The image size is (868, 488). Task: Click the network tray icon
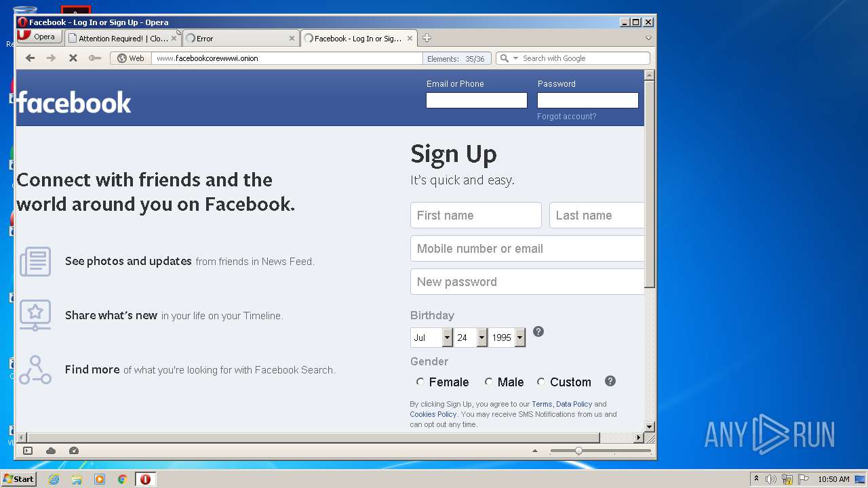point(787,479)
